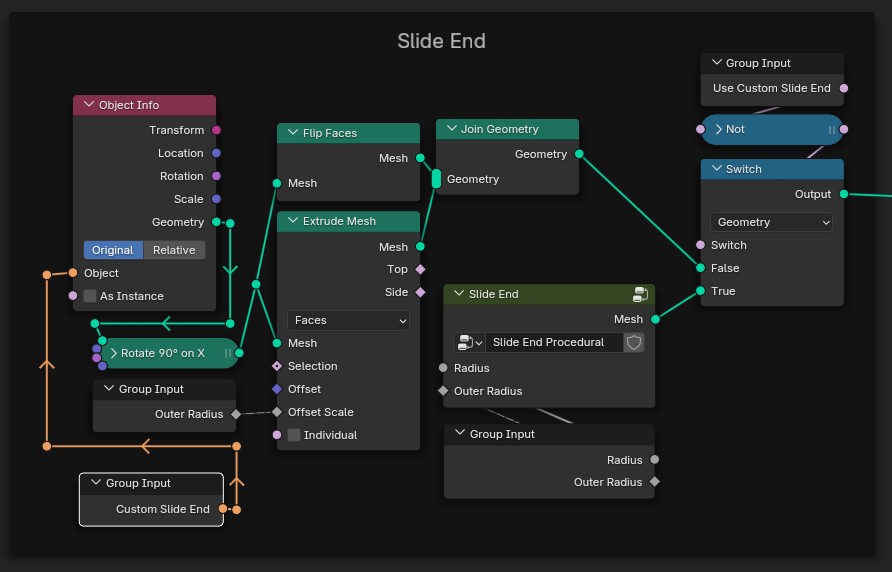This screenshot has height=572, width=892.
Task: Click the Join Geometry multi-input socket
Action: tap(436, 179)
